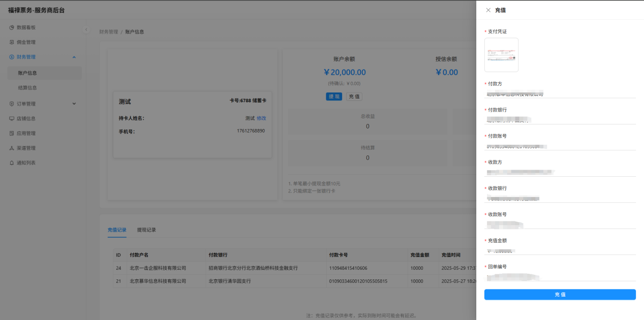644x320 pixels.
Task: Switch to the 提现记录 tab
Action: point(146,230)
